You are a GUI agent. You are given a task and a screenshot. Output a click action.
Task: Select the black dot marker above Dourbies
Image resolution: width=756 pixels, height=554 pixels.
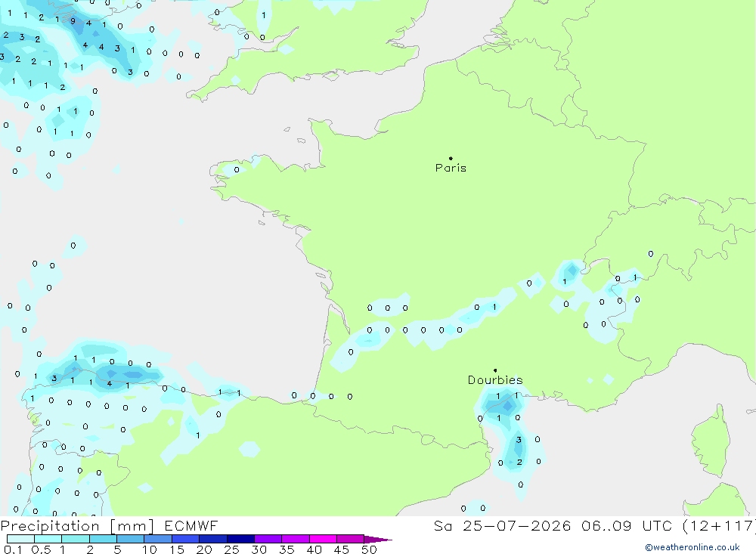pyautogui.click(x=495, y=370)
